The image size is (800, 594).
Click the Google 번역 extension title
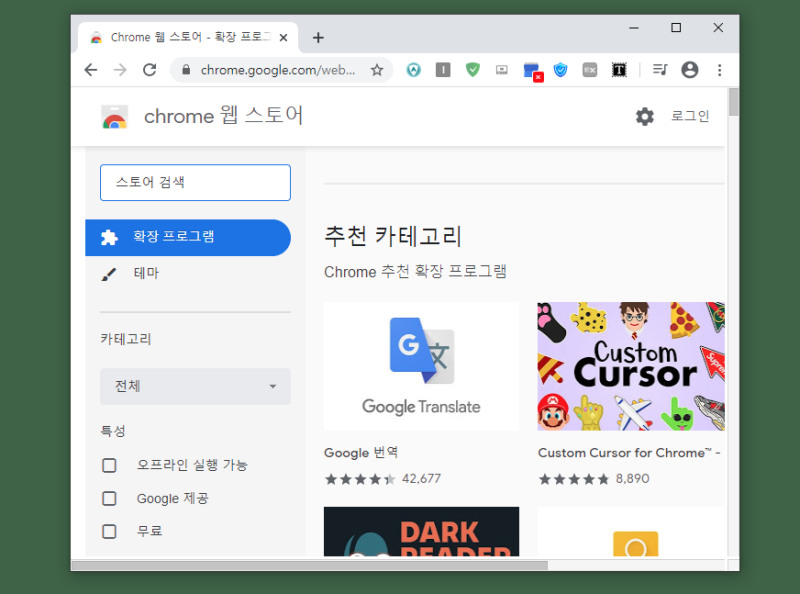tap(361, 453)
